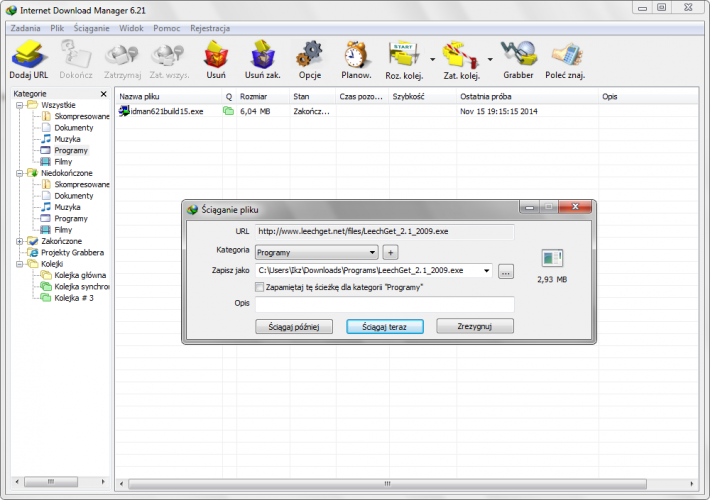Screen dimensions: 710x500
Task: Collapse the Kolejki tree node
Action: pyautogui.click(x=19, y=264)
